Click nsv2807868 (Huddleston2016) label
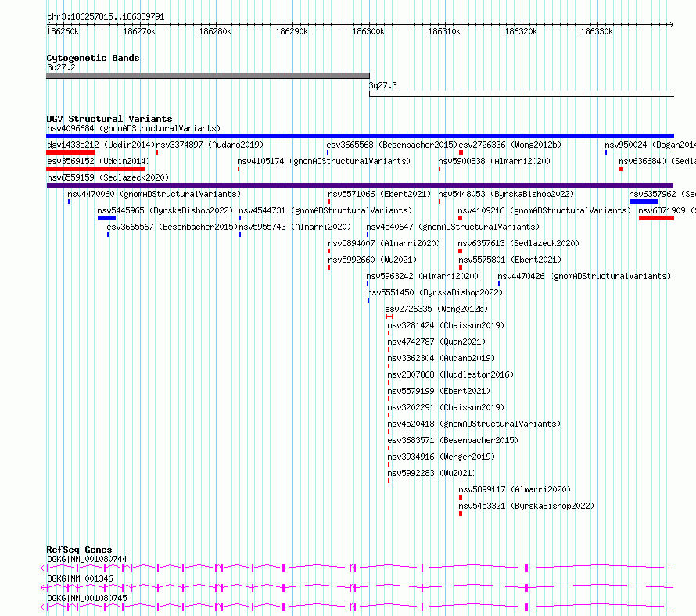Viewport: 696px width, 616px height. pyautogui.click(x=450, y=375)
